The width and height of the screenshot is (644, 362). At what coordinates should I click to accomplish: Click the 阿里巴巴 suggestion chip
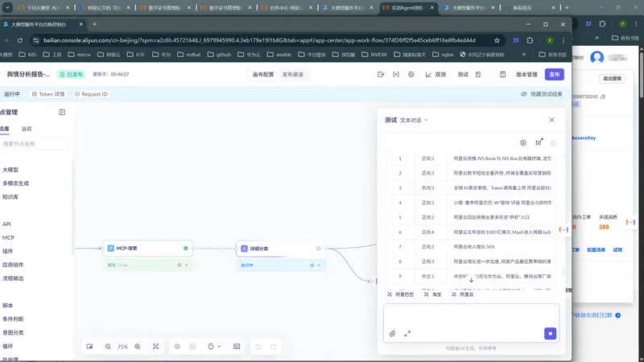[400, 294]
